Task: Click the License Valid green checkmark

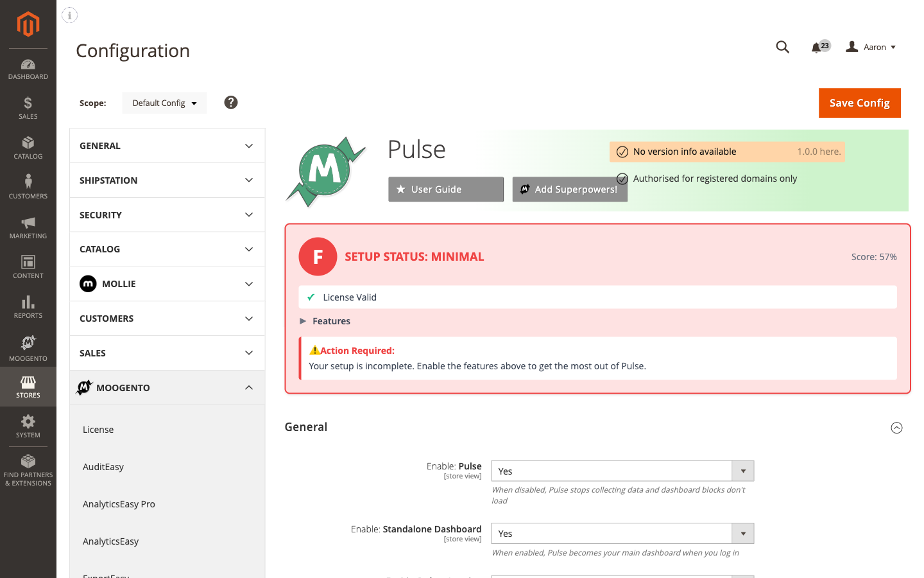Action: pyautogui.click(x=311, y=297)
